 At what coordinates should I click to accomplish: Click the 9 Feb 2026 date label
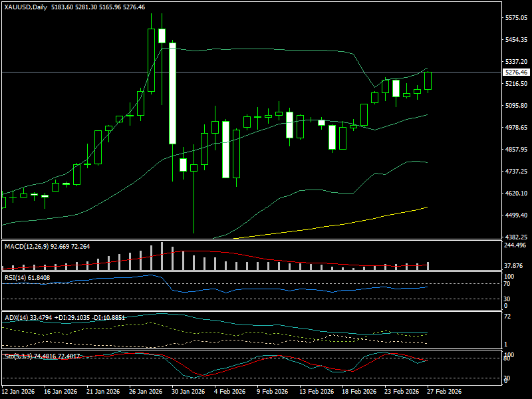[x=273, y=392]
